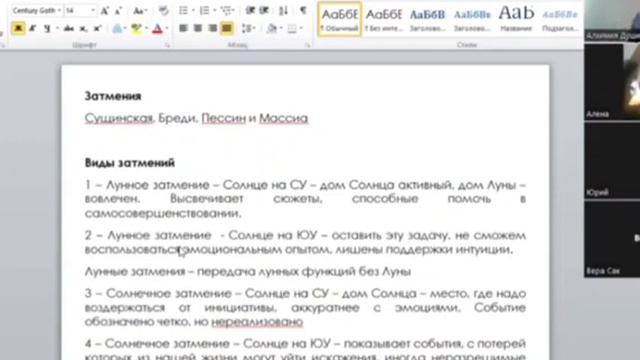Show or hide paragraph marks
The height and width of the screenshot is (360, 640).
(303, 11)
